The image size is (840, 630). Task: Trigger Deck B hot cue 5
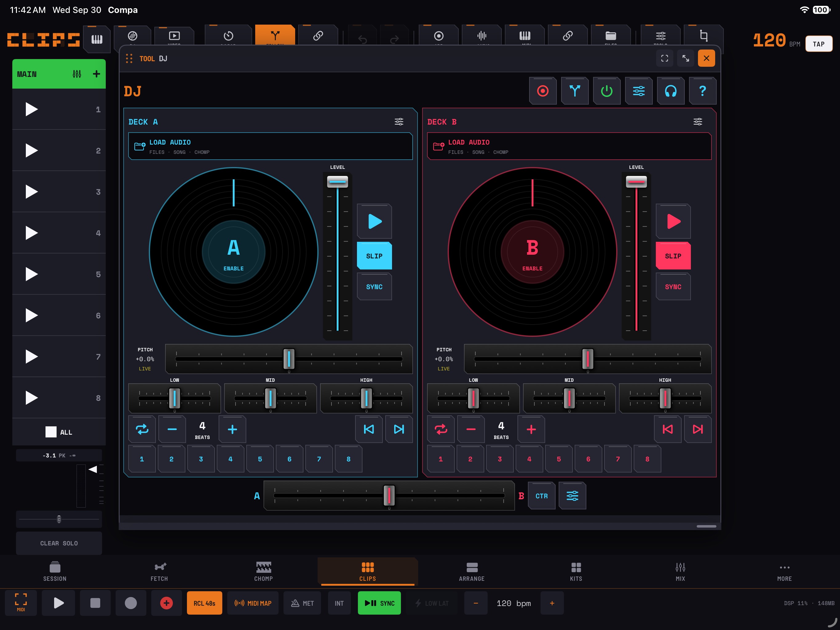(x=559, y=459)
